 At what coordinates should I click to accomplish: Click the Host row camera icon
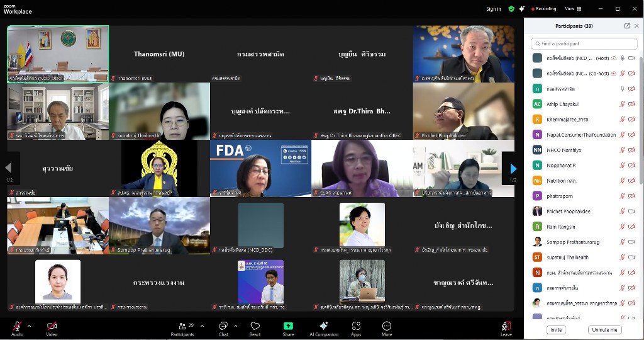point(631,59)
